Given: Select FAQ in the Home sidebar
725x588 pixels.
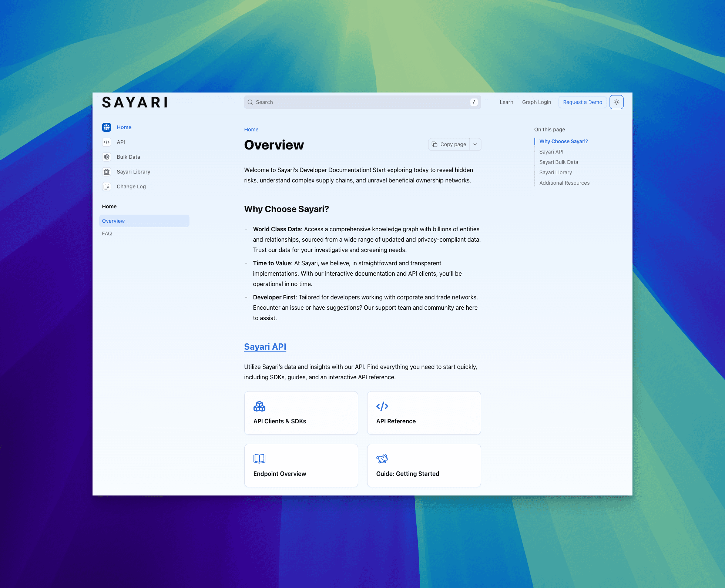Looking at the screenshot, I should (x=107, y=233).
